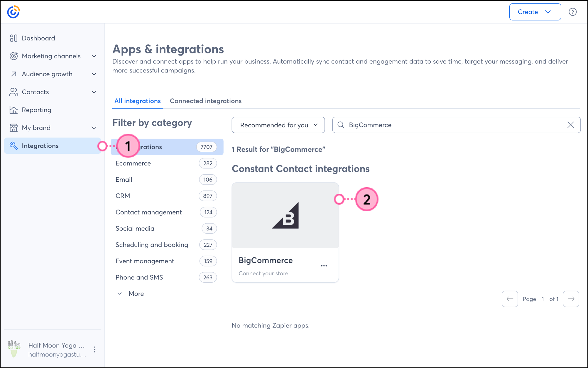Select All integrations category with 7707
The image size is (588, 368).
pos(167,147)
